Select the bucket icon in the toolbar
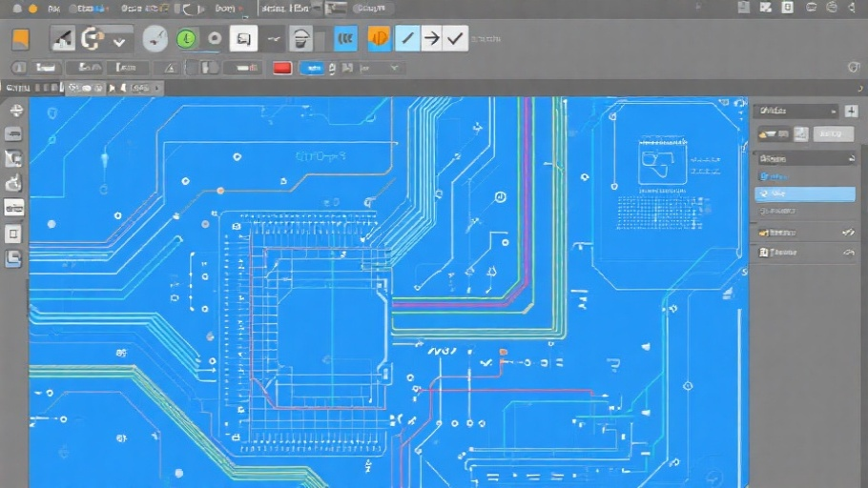The height and width of the screenshot is (488, 868). coord(300,39)
